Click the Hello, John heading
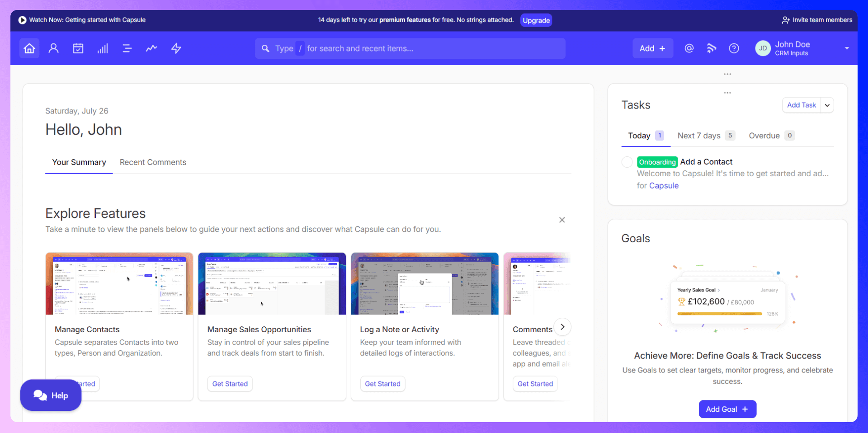 [x=84, y=130]
